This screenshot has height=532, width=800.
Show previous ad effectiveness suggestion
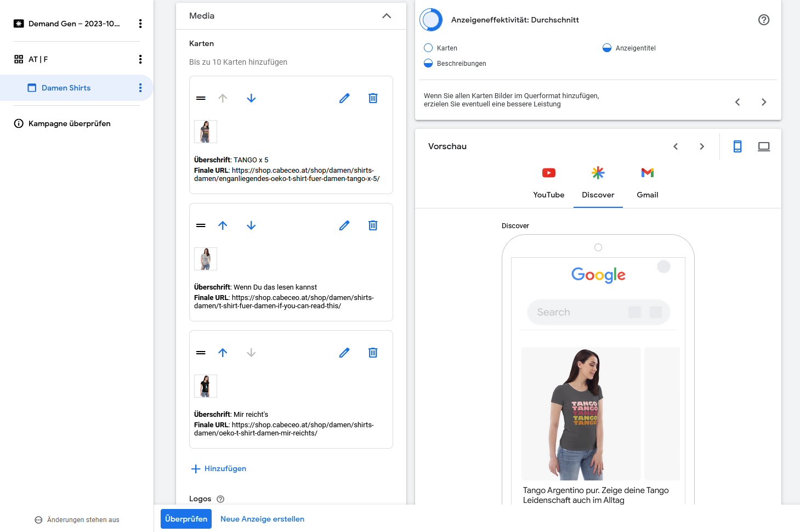(x=737, y=102)
